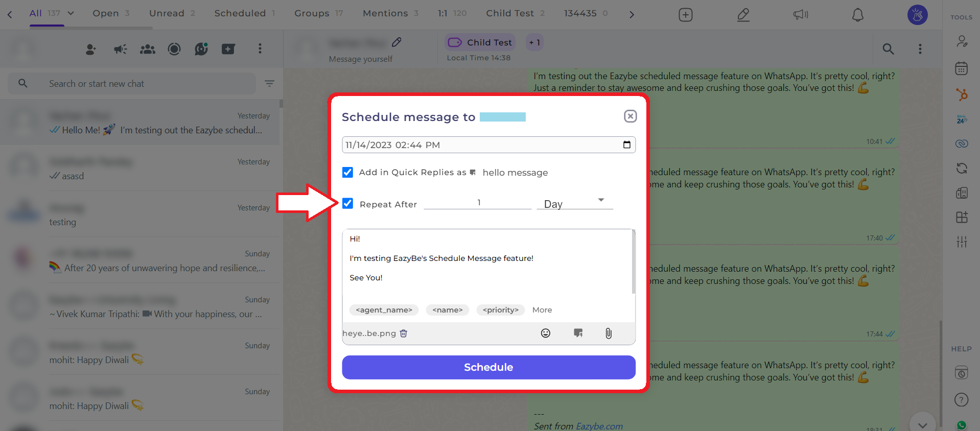Click the pencil edit icon in top bar
This screenshot has height=431, width=980.
(x=743, y=15)
